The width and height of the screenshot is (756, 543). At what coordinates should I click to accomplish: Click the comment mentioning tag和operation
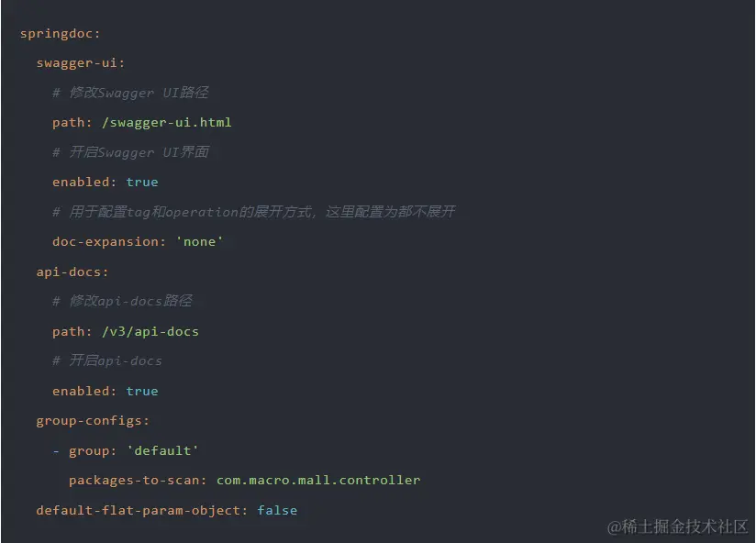253,212
